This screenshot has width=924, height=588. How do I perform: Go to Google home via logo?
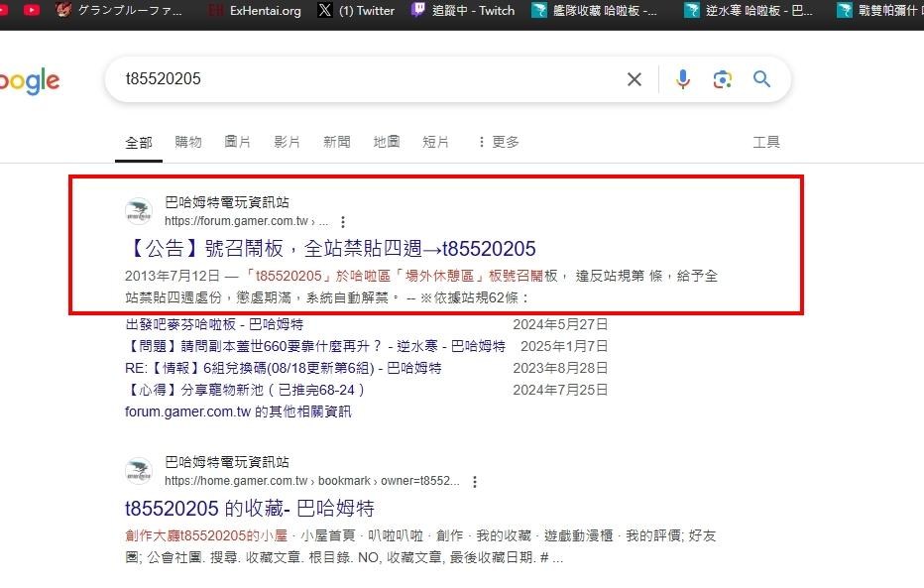click(30, 81)
